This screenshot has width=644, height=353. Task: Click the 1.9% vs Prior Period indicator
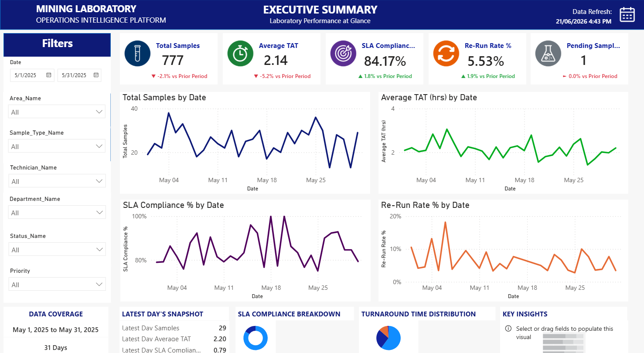point(488,76)
